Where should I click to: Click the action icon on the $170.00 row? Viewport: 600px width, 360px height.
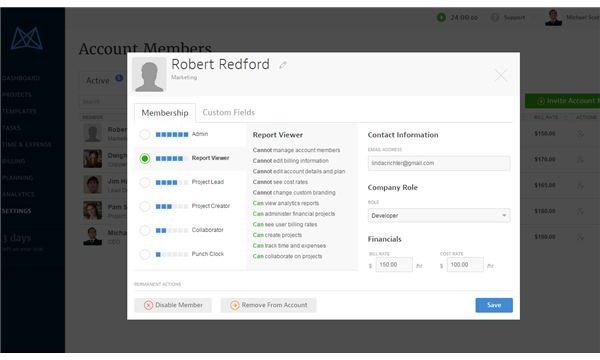[x=580, y=160]
